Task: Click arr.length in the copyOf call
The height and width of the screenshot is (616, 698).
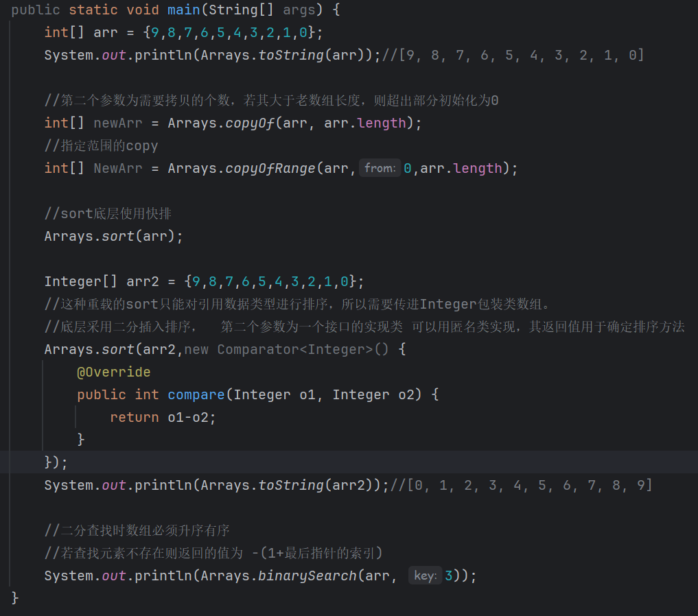Action: pyautogui.click(x=365, y=123)
